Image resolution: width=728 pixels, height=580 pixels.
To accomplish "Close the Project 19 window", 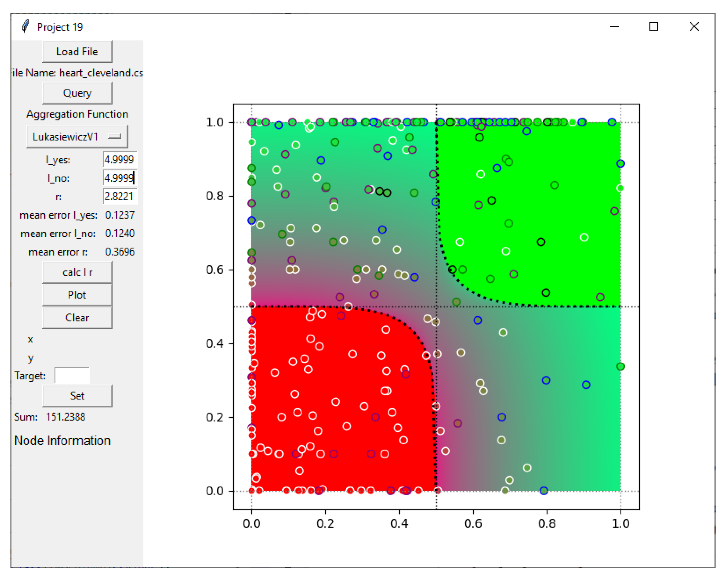I will [x=694, y=26].
